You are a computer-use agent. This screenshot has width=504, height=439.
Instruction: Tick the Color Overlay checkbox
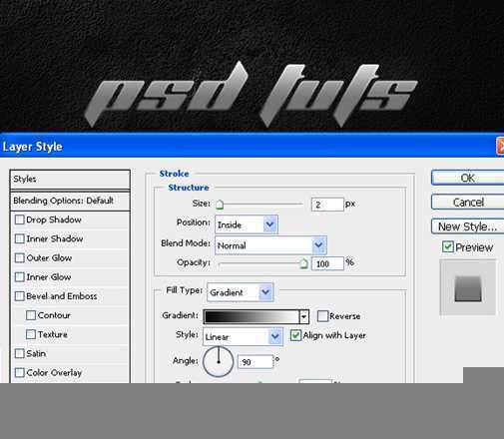pos(20,373)
